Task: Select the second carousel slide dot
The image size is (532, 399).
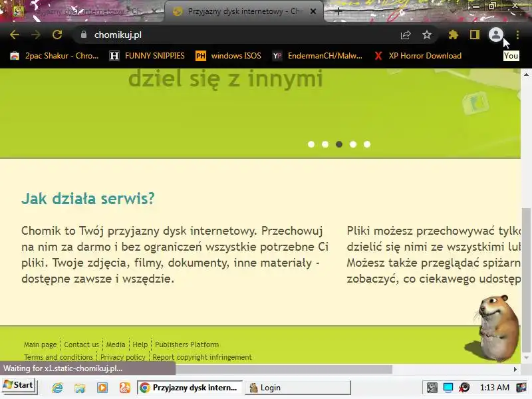Action: click(x=325, y=144)
